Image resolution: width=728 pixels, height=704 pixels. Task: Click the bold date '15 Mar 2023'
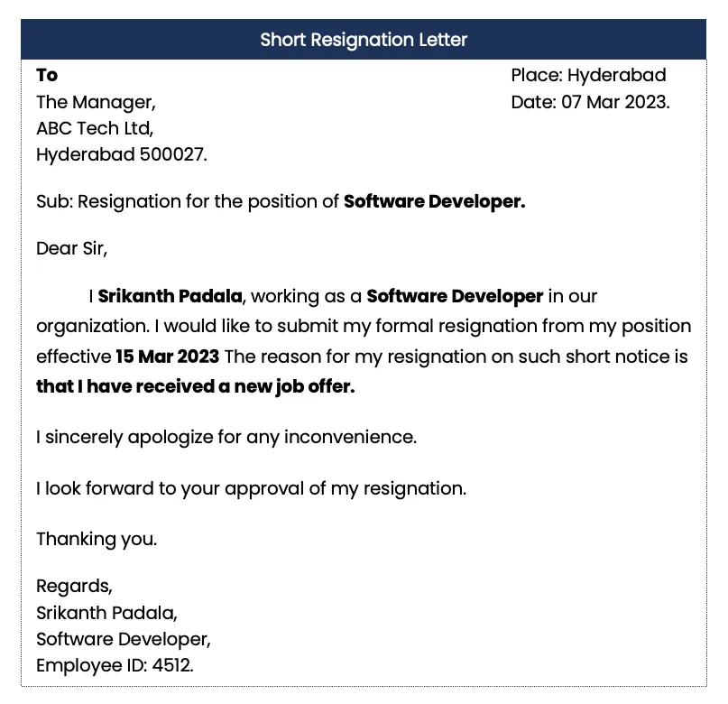pyautogui.click(x=167, y=357)
